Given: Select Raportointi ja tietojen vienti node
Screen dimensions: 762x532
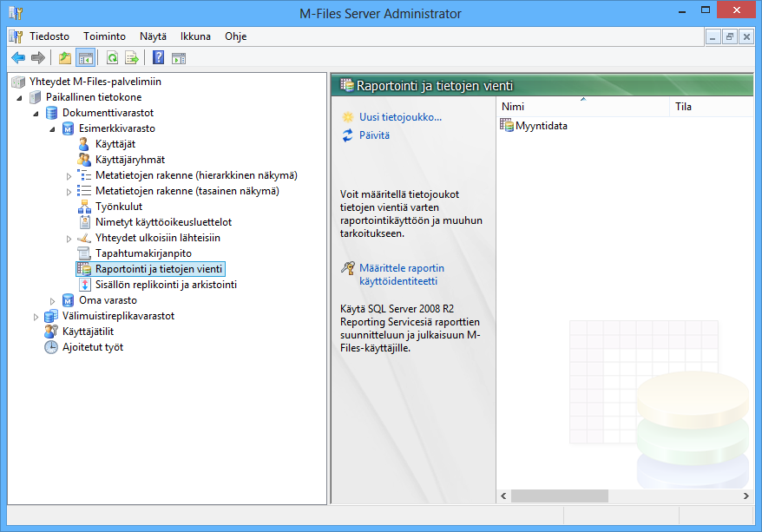Looking at the screenshot, I should pyautogui.click(x=159, y=269).
